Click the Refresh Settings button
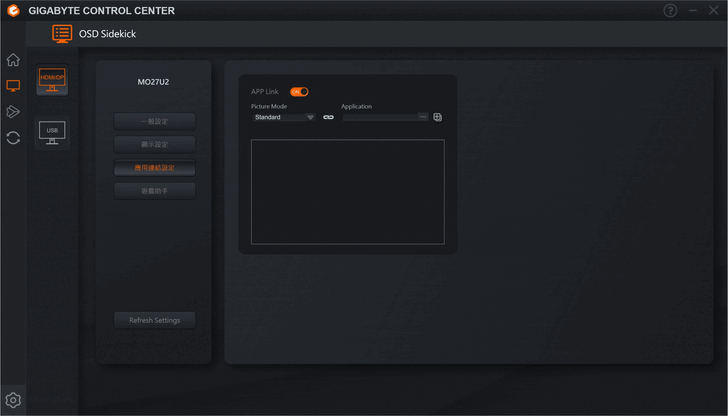This screenshot has height=416, width=728. coord(155,320)
